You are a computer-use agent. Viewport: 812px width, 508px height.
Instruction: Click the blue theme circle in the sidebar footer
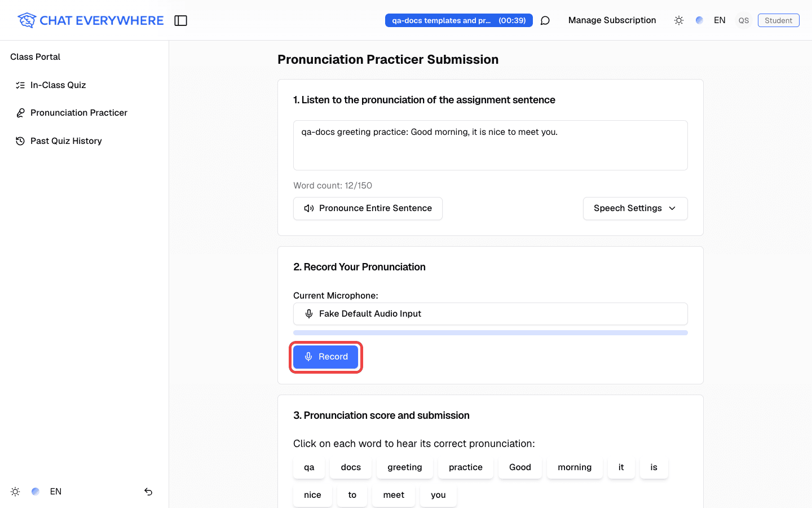[x=36, y=492]
